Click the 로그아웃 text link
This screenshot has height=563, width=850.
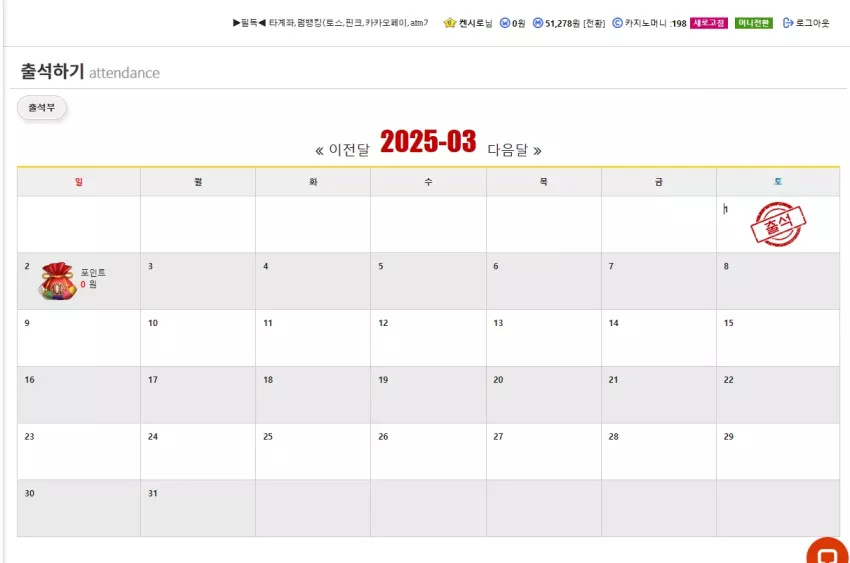pos(812,23)
